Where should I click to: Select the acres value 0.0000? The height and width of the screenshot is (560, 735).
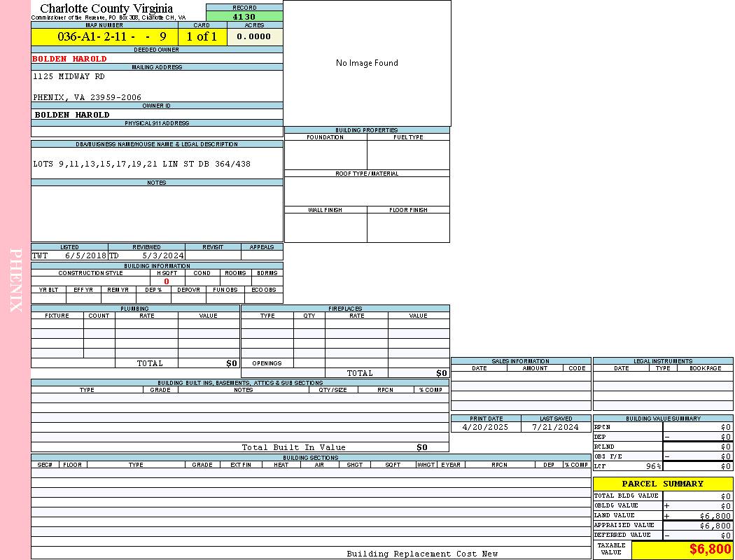click(253, 37)
